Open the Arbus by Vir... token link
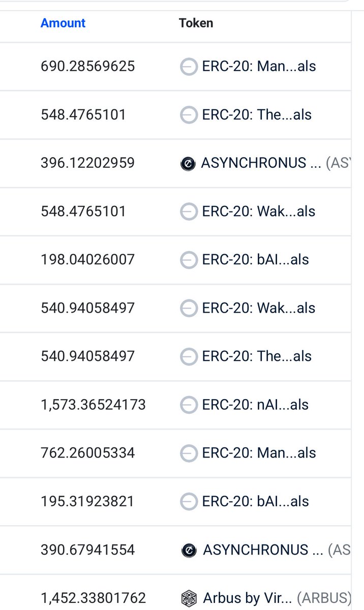The width and height of the screenshot is (364, 610). click(248, 598)
